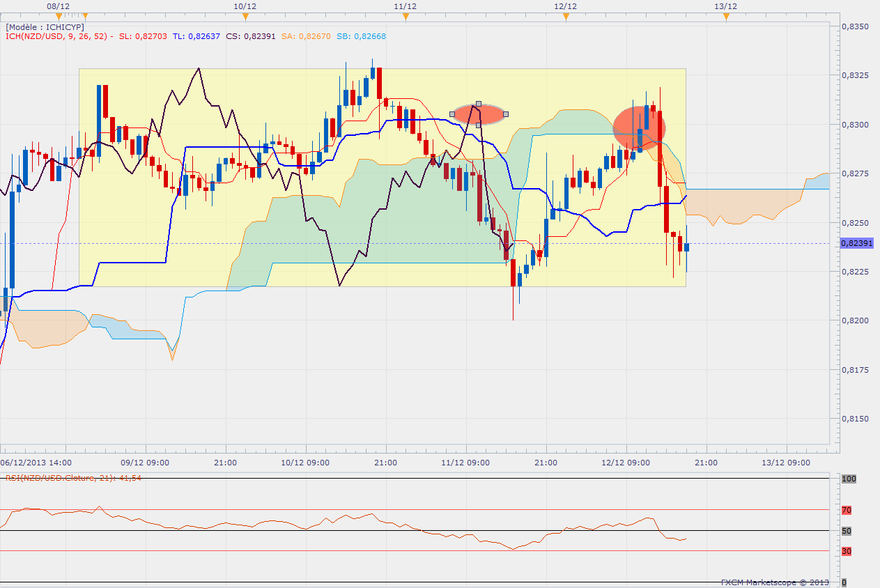Click the RSI level 100 label

tap(849, 479)
